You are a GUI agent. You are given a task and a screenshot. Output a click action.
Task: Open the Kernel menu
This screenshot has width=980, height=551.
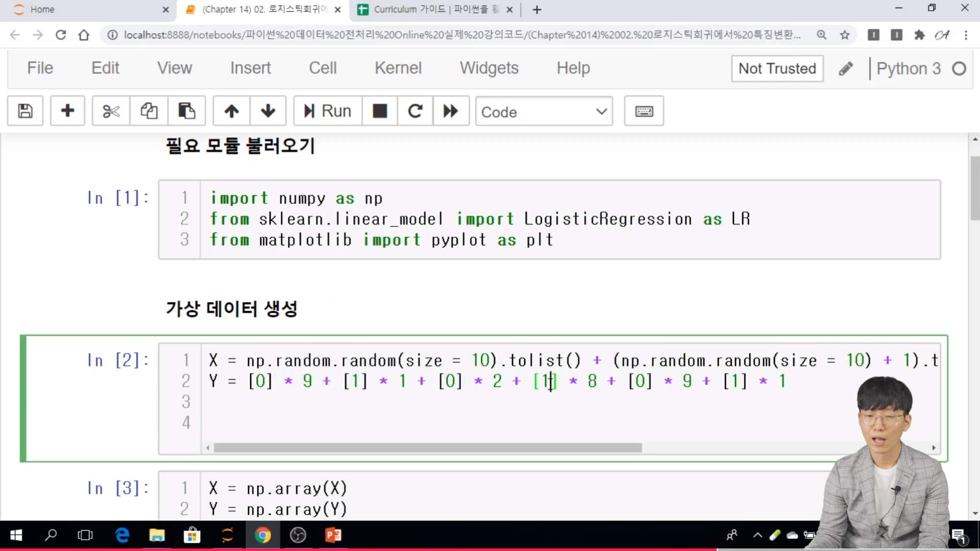tap(398, 68)
